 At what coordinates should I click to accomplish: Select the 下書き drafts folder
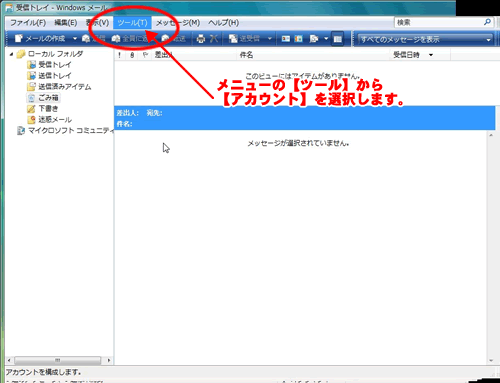[48, 109]
